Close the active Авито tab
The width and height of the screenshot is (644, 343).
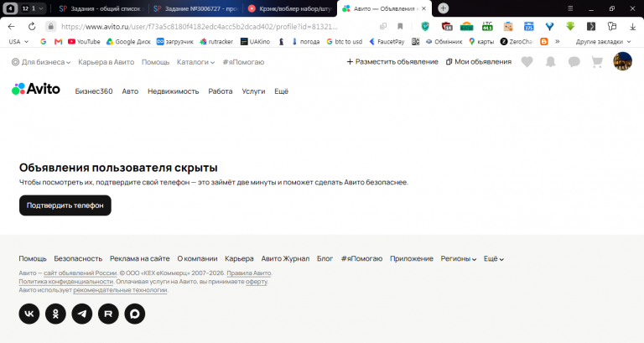pyautogui.click(x=423, y=8)
